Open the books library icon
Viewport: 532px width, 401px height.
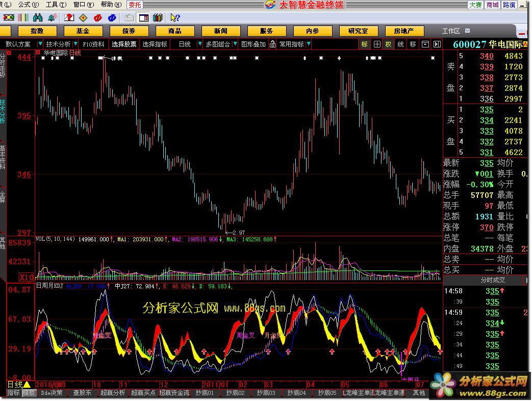pyautogui.click(x=158, y=18)
